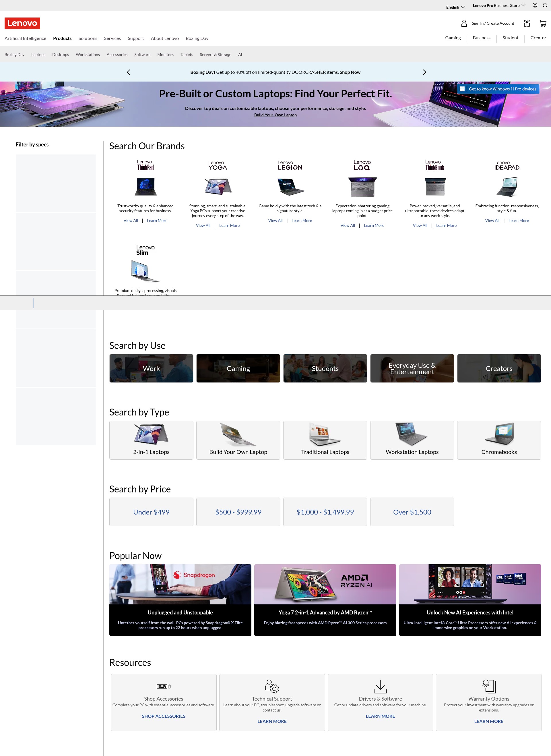Open the Solutions menu

point(88,38)
